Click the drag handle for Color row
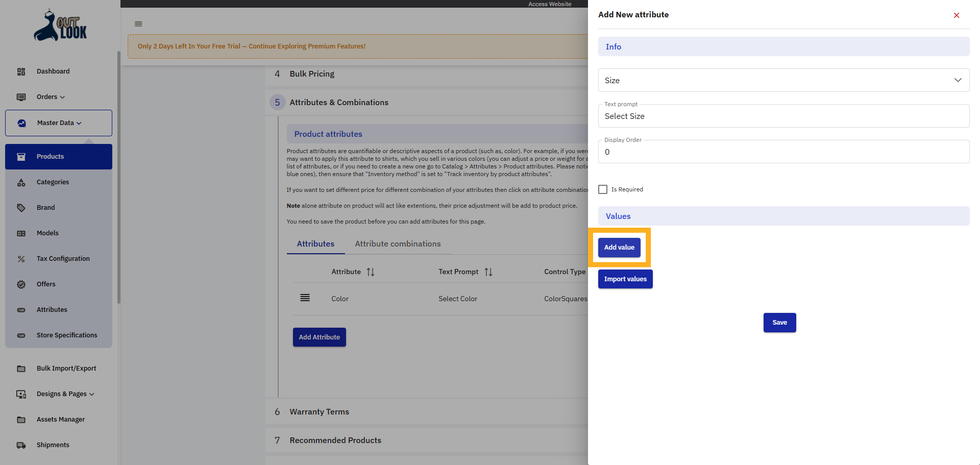The width and height of the screenshot is (980, 465). tap(305, 298)
